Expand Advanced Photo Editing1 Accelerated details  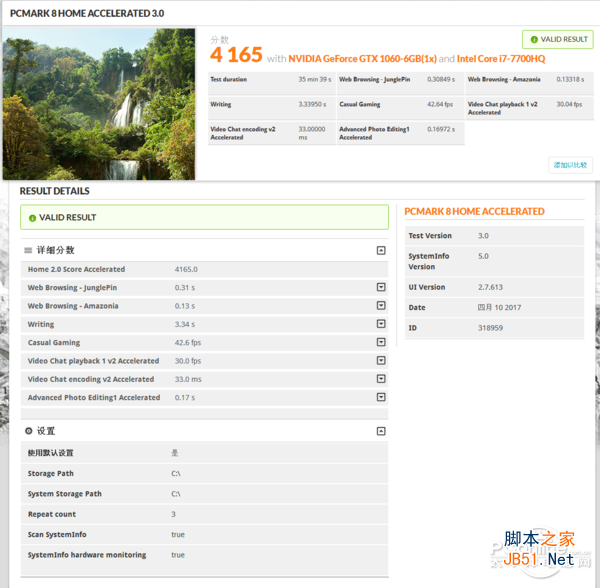pos(381,397)
